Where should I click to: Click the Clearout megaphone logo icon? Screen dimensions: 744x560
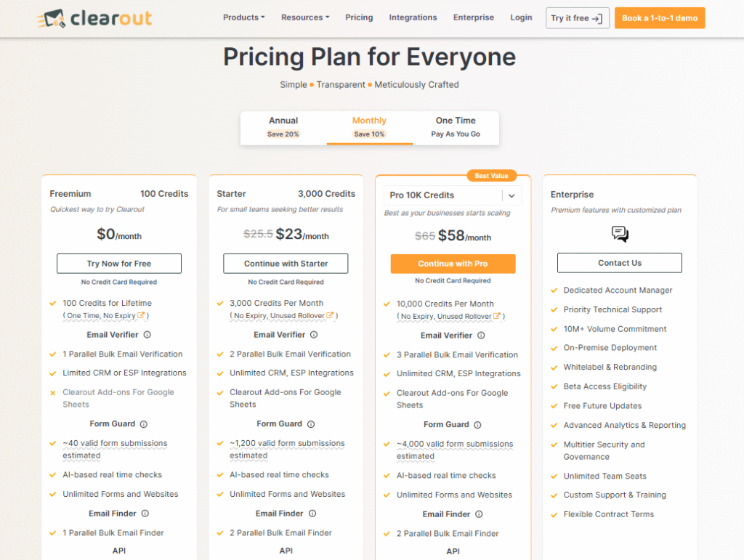[x=52, y=18]
